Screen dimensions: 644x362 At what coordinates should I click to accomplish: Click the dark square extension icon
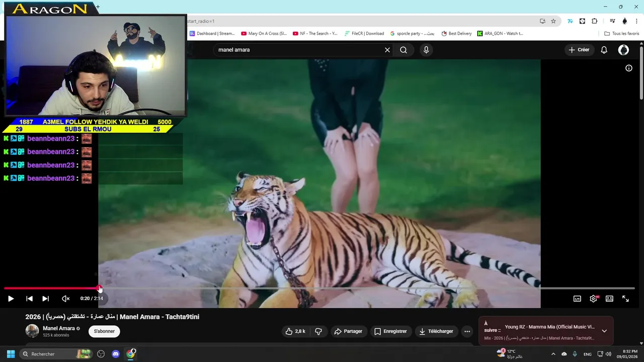tap(582, 21)
